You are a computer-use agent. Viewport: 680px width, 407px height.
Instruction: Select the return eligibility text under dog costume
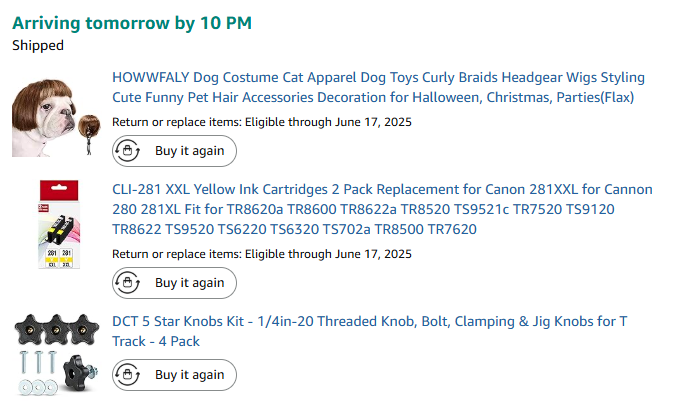[262, 122]
